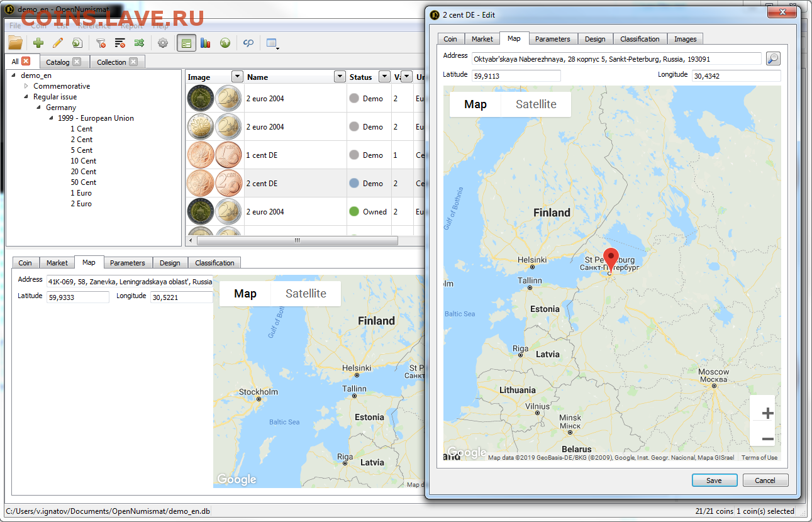Click the Help menu
The image size is (812, 522).
pos(160,26)
